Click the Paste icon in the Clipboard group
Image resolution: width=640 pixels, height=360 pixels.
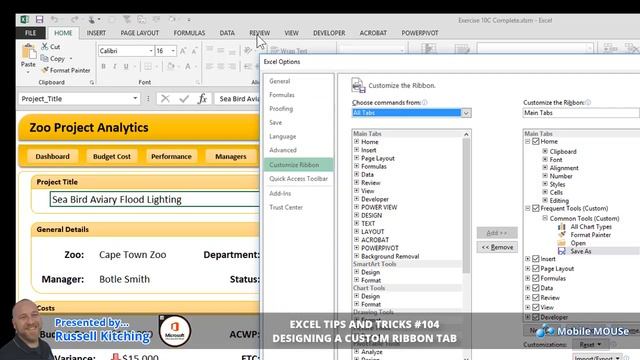coord(28,53)
